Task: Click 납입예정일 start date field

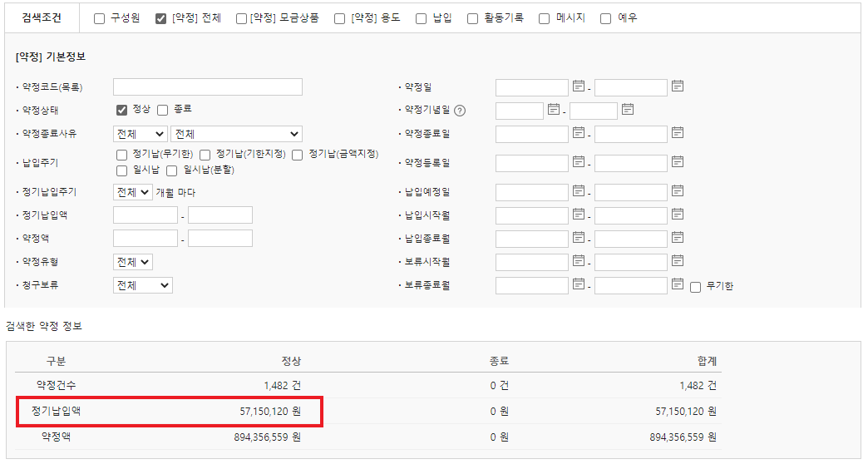Action: [532, 192]
